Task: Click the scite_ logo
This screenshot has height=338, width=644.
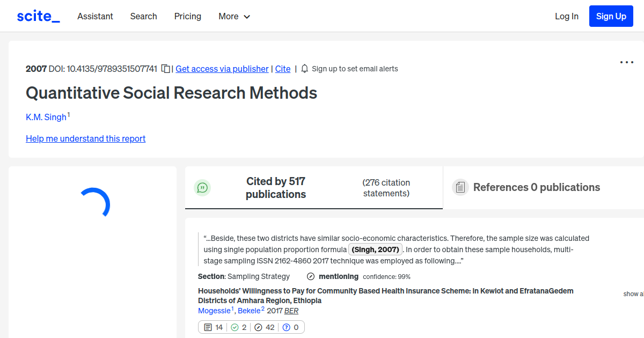Action: click(x=38, y=16)
